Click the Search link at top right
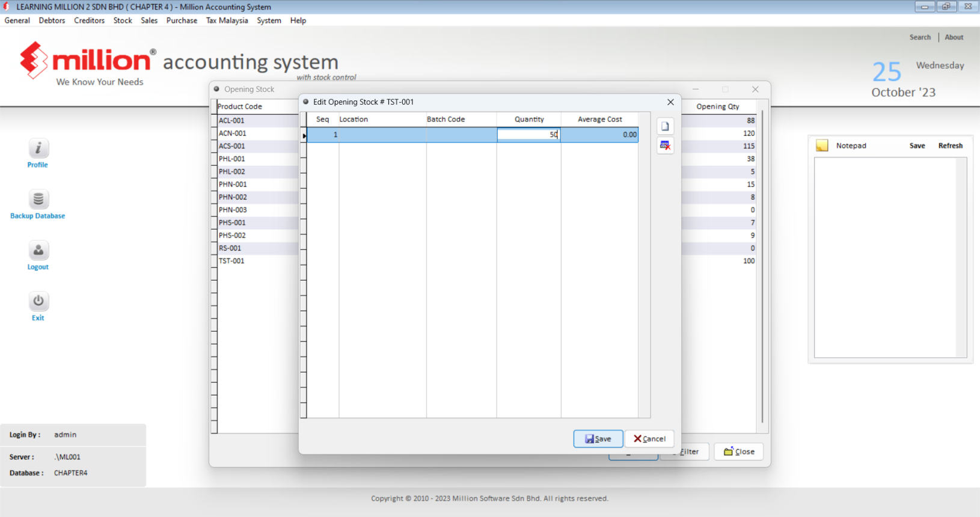Viewport: 980px width, 517px height. 920,37
